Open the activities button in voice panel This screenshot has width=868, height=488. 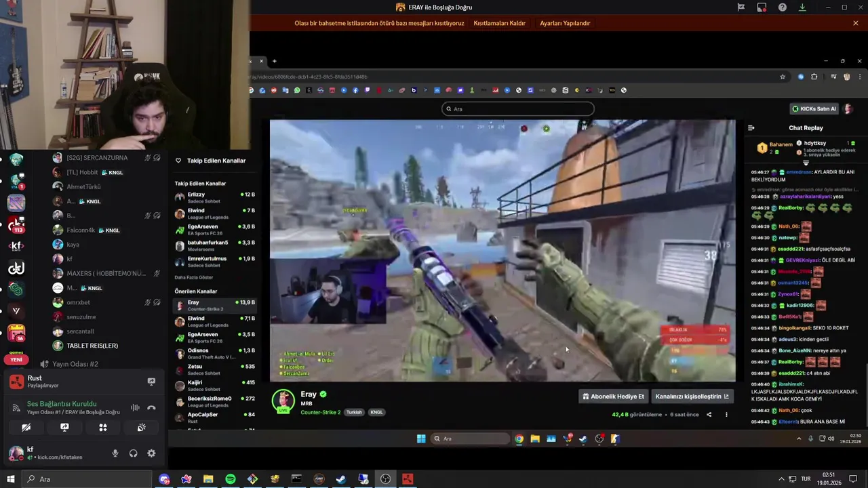click(x=103, y=428)
